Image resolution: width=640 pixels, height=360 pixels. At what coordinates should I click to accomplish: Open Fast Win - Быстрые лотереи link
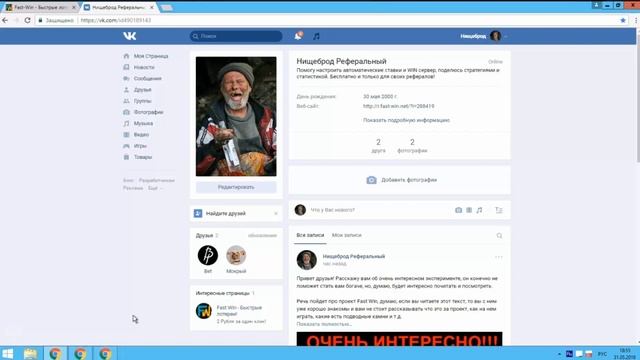pyautogui.click(x=239, y=311)
